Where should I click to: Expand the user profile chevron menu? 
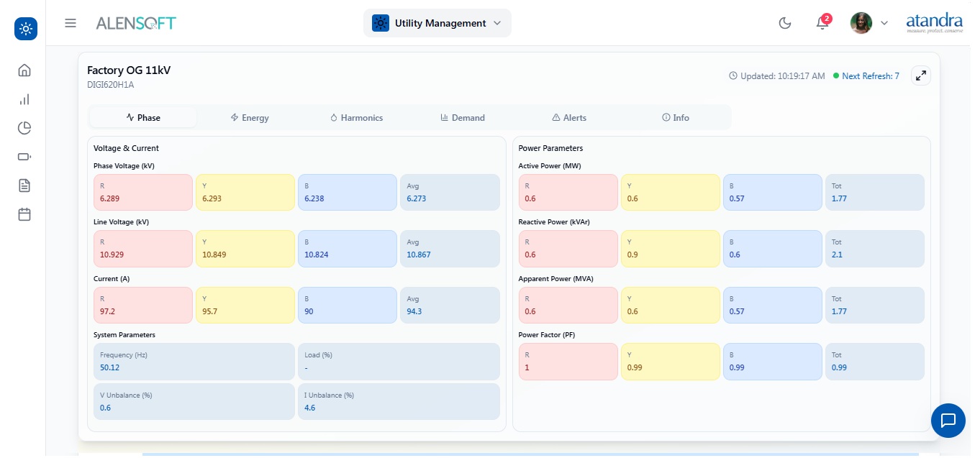(884, 23)
